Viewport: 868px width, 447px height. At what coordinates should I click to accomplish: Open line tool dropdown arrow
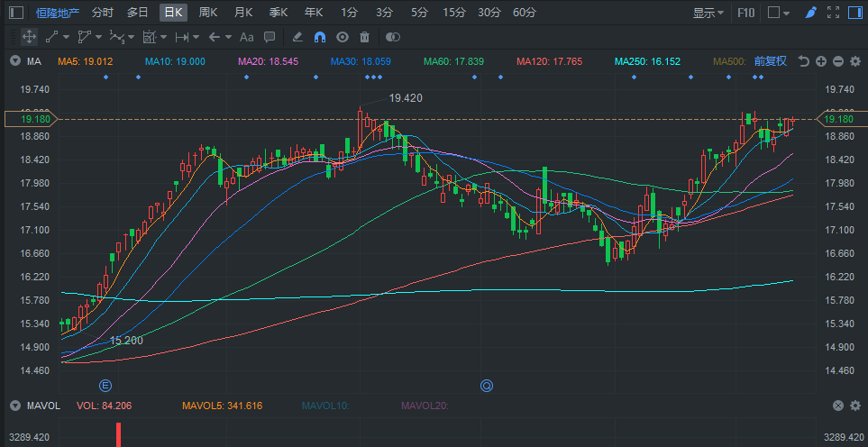(67, 37)
